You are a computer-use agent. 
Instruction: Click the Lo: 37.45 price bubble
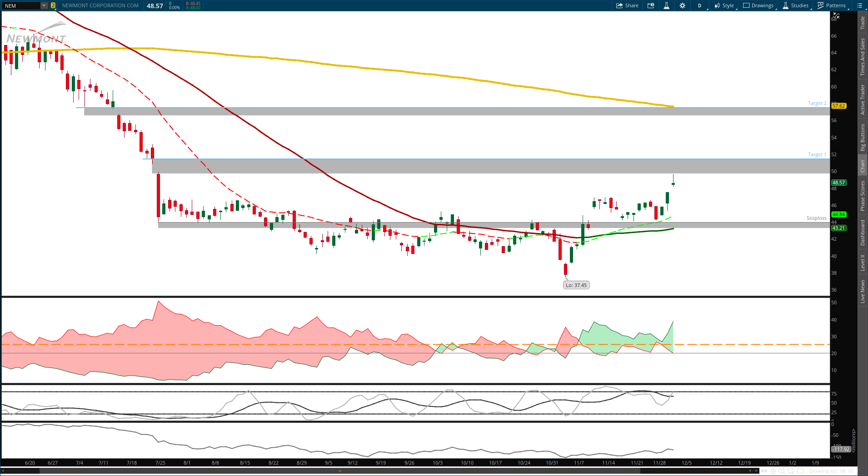(x=576, y=285)
